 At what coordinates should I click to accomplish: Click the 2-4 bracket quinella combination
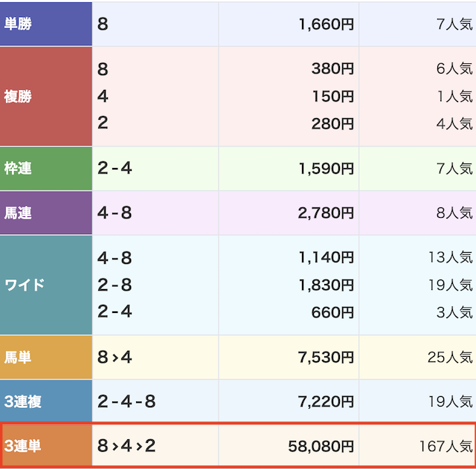(115, 169)
